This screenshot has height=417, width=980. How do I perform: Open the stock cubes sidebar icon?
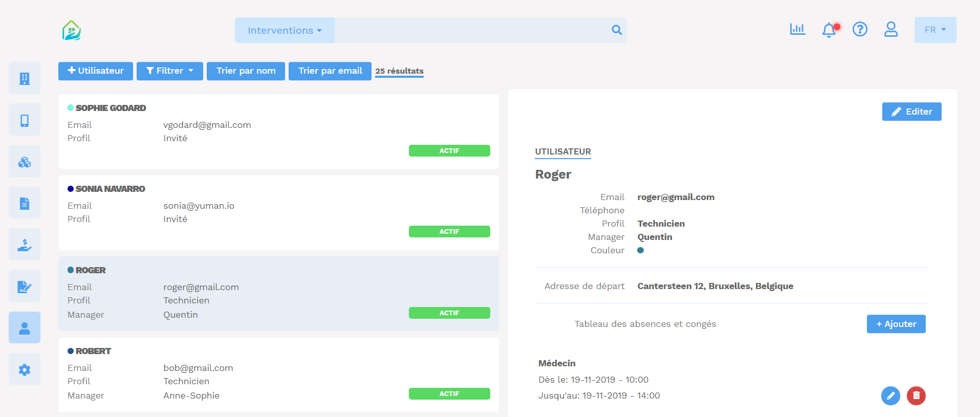25,162
